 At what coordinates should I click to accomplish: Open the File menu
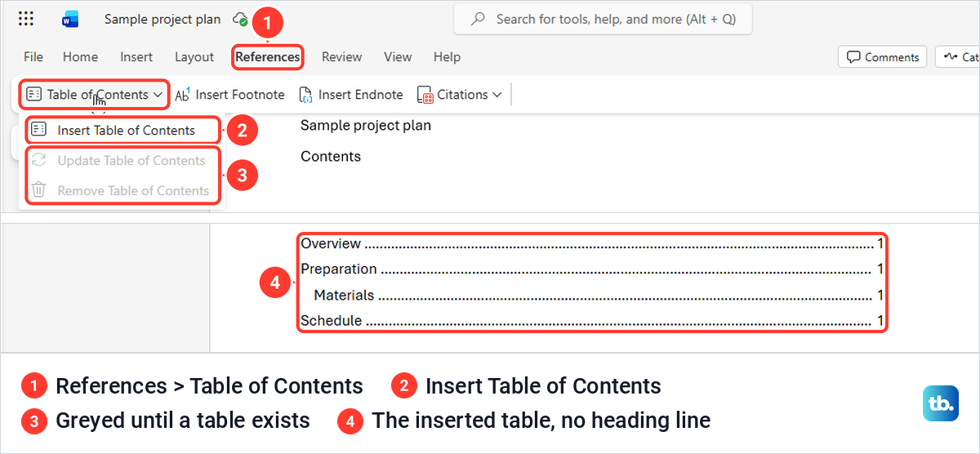[x=33, y=57]
